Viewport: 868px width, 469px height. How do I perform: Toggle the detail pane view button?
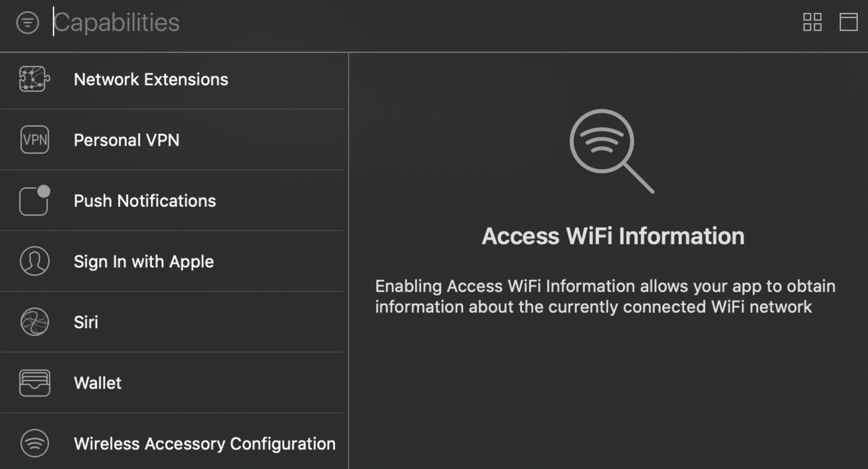pyautogui.click(x=848, y=22)
